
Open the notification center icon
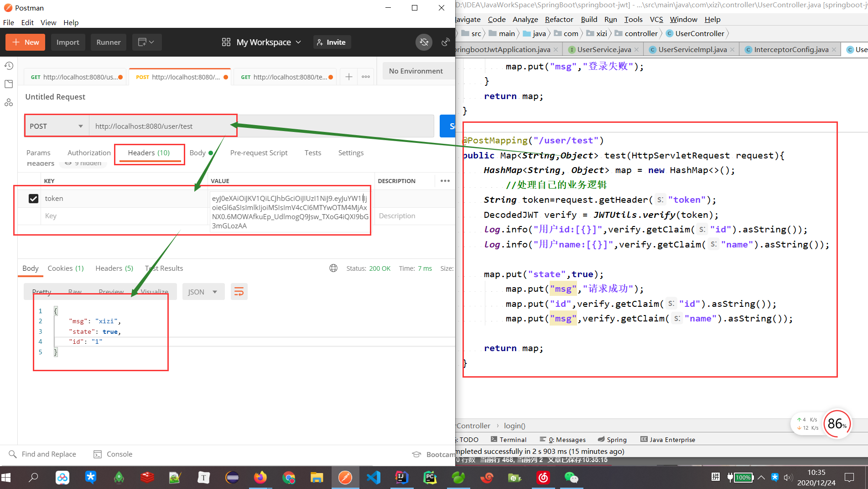849,478
